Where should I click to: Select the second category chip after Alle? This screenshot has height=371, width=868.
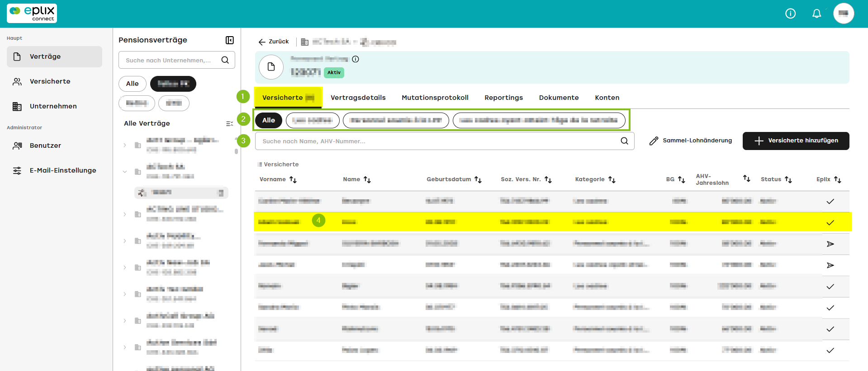[313, 120]
